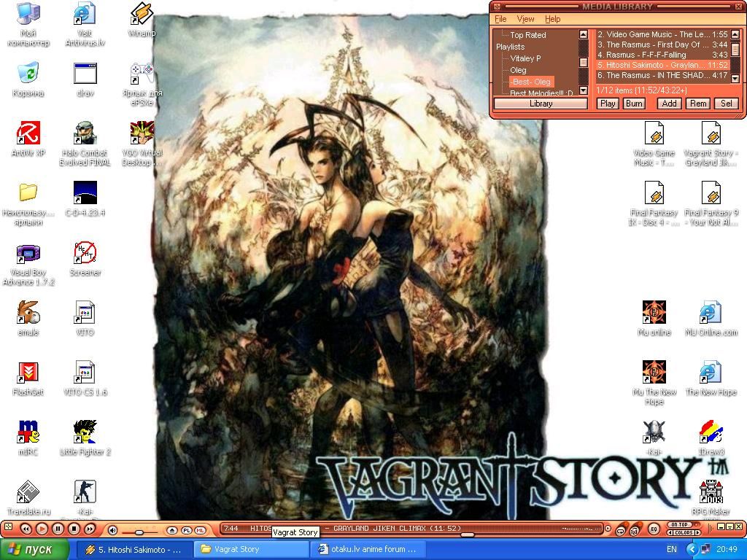The width and height of the screenshot is (747, 560).
Task: Switch to the Vagrat Story taskbar window
Action: [252, 549]
